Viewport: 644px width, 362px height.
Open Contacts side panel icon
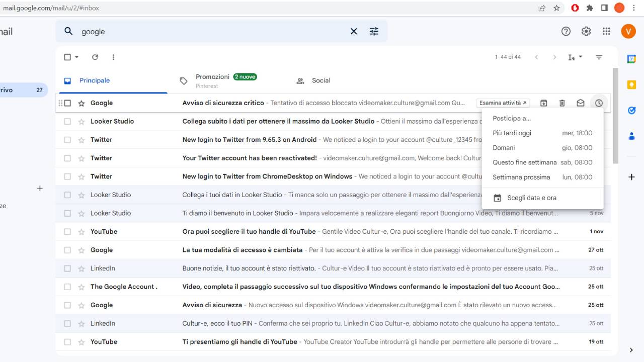[x=632, y=136]
